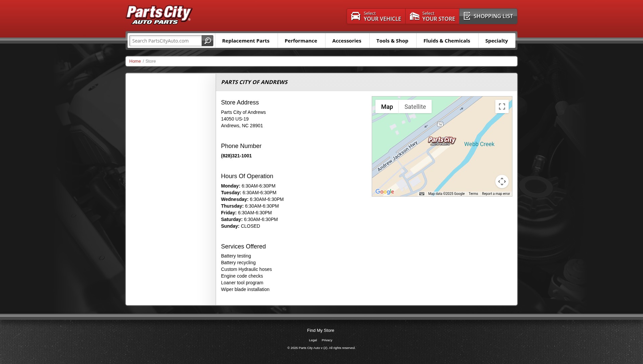Switch map to Satellite view

click(415, 106)
